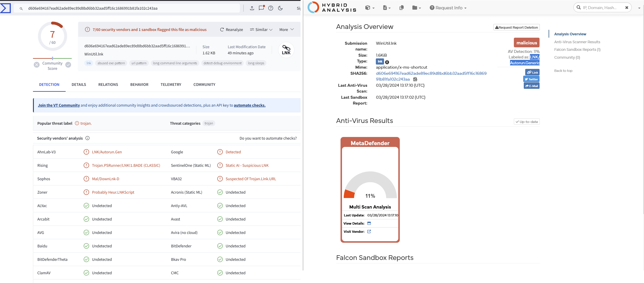Click AhnLab-V3 malicious alert icon
644x283 pixels.
[86, 152]
